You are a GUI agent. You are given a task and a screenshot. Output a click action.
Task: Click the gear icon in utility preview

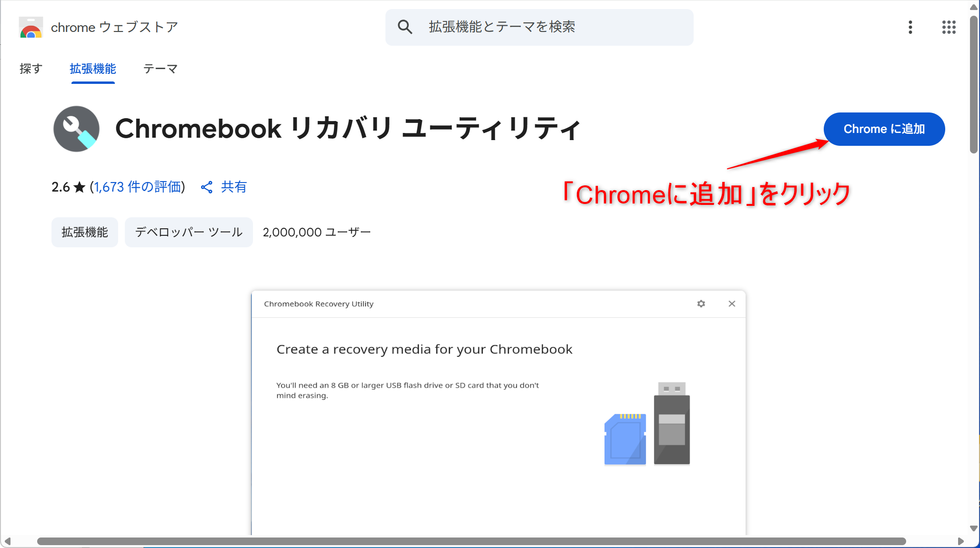(701, 304)
